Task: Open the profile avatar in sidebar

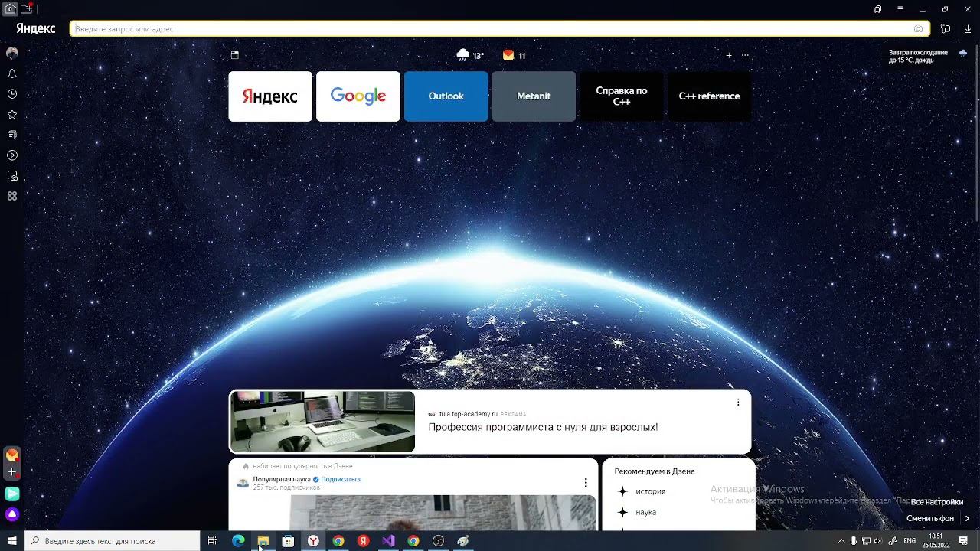Action: coord(12,54)
